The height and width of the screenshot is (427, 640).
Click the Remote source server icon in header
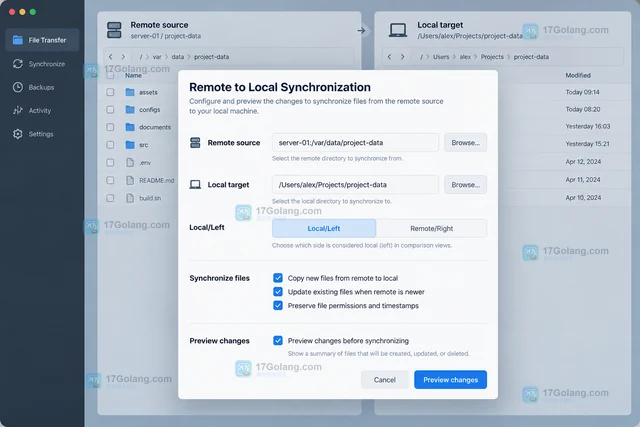click(114, 30)
